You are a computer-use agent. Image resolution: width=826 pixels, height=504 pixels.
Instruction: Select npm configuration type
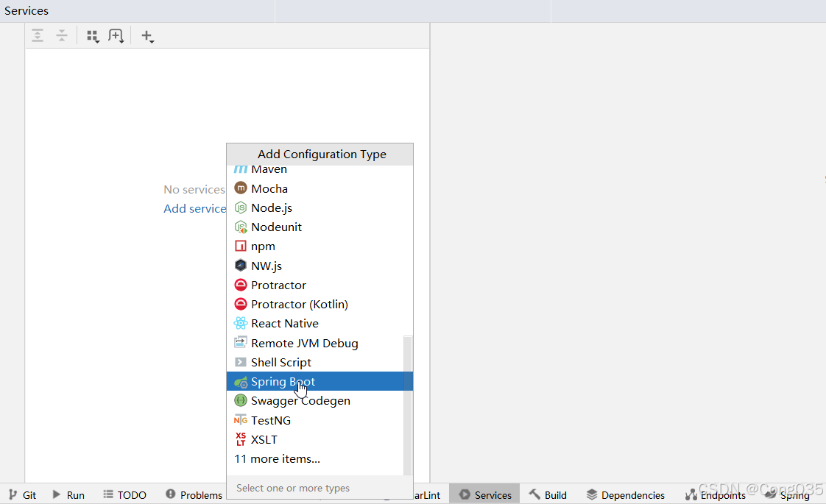click(320, 246)
